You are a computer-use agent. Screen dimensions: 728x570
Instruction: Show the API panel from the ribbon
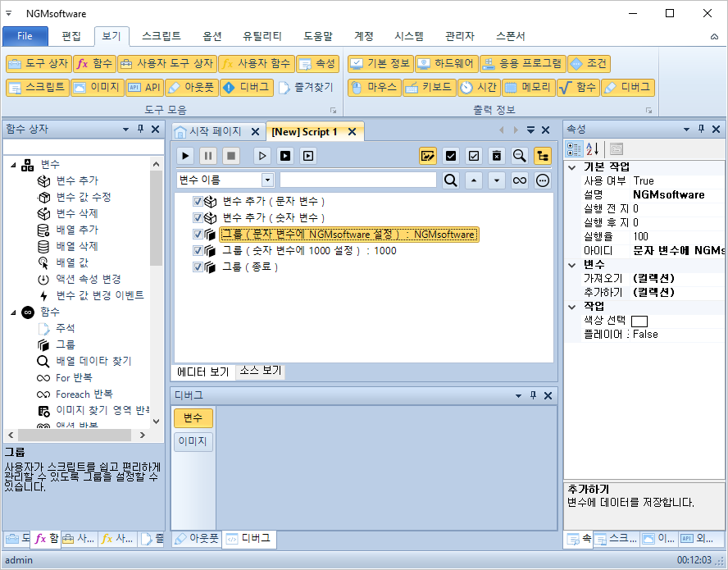pos(144,87)
